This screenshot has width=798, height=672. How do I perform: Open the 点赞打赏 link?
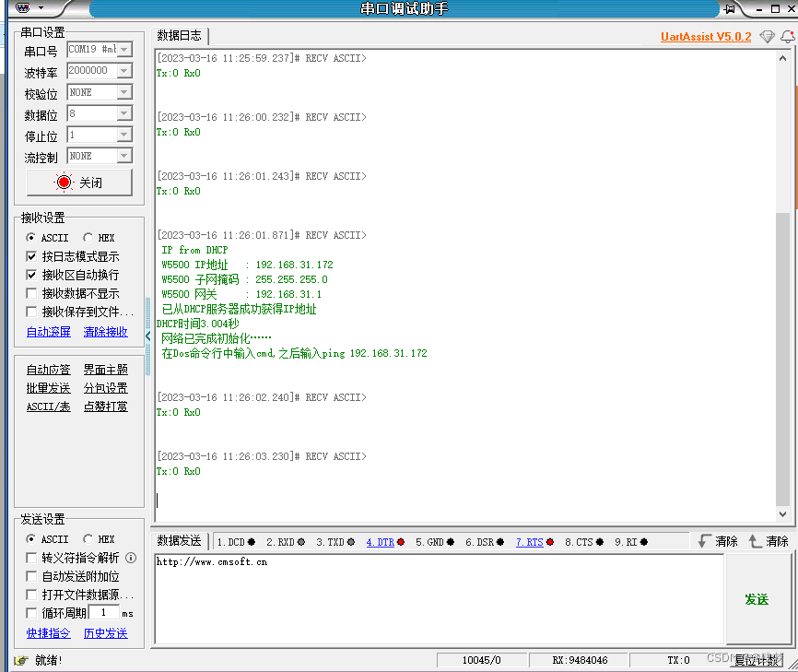[x=105, y=407]
